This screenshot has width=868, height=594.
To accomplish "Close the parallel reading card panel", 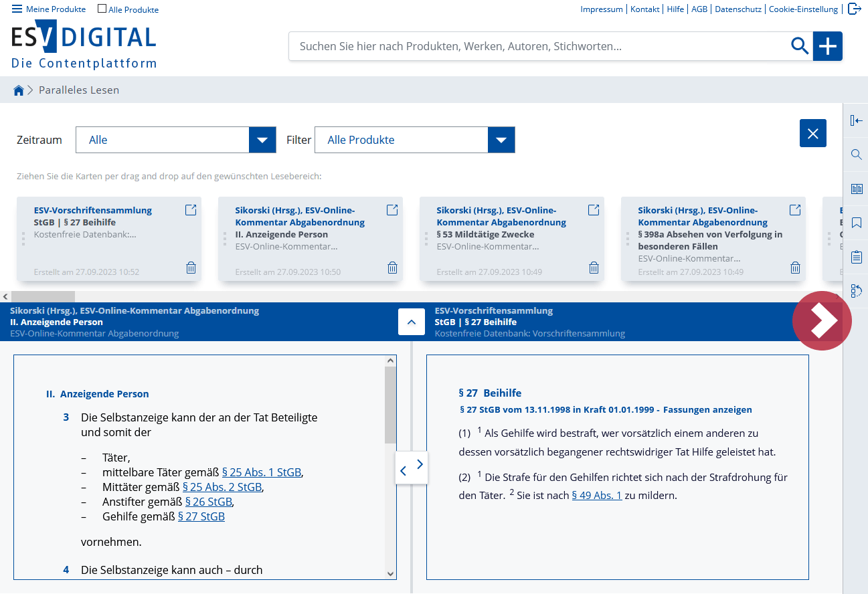I will [813, 133].
